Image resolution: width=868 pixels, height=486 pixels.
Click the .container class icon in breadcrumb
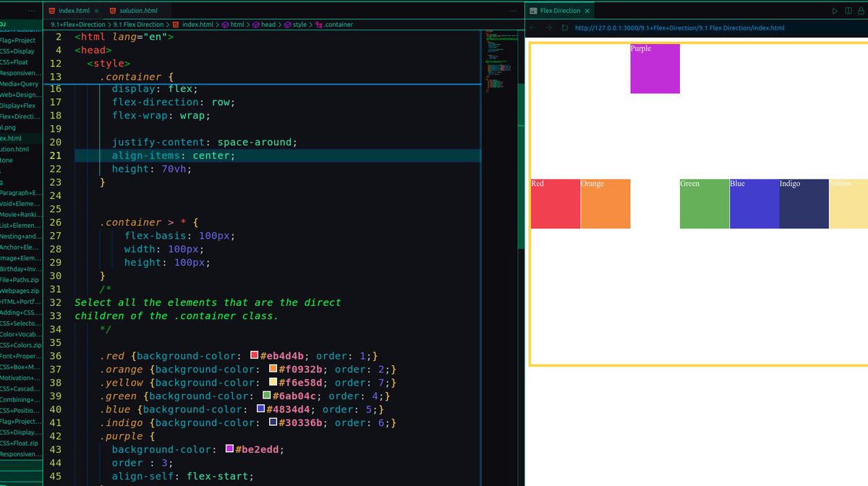click(x=319, y=25)
